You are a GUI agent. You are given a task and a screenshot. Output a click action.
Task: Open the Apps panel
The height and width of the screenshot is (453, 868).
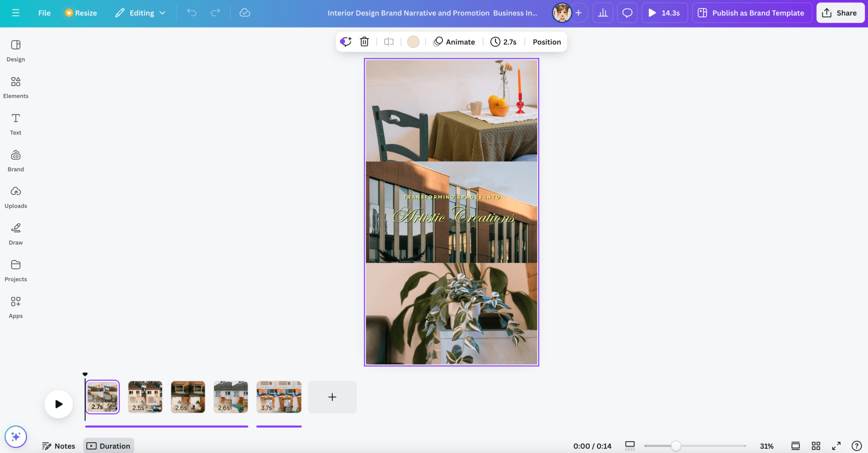coord(16,308)
